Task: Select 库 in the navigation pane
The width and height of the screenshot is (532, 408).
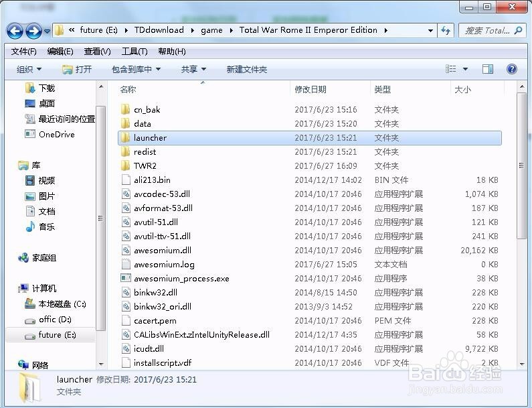Action: (x=29, y=165)
